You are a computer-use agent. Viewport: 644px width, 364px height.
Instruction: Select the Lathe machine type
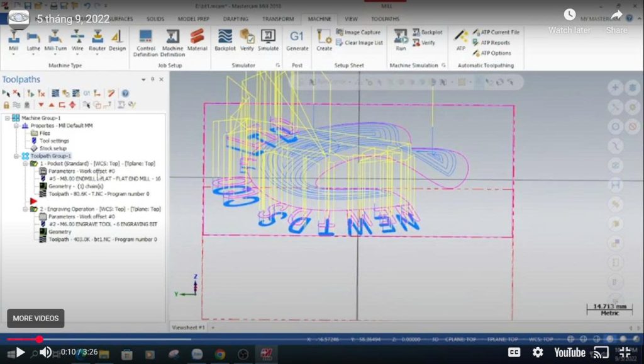pyautogui.click(x=33, y=39)
